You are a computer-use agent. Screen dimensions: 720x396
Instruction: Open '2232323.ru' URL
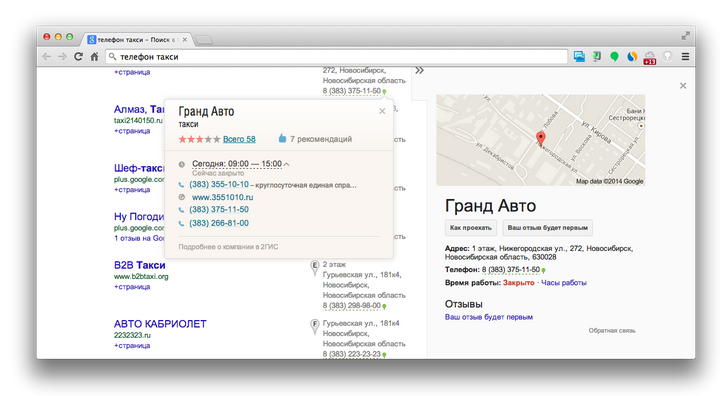[132, 335]
